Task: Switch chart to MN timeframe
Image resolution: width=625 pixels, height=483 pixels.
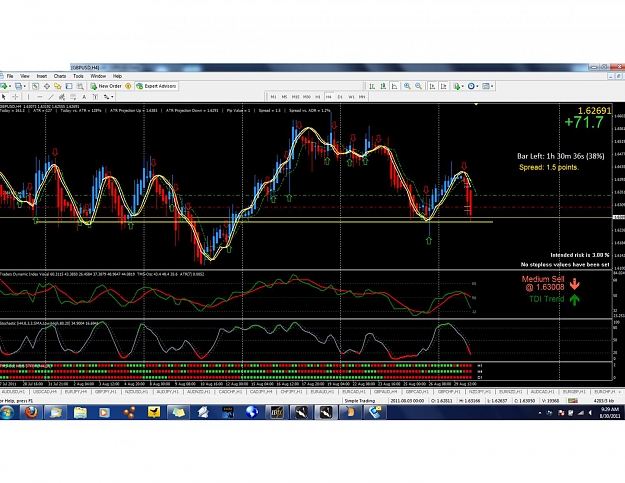Action: 362,97
